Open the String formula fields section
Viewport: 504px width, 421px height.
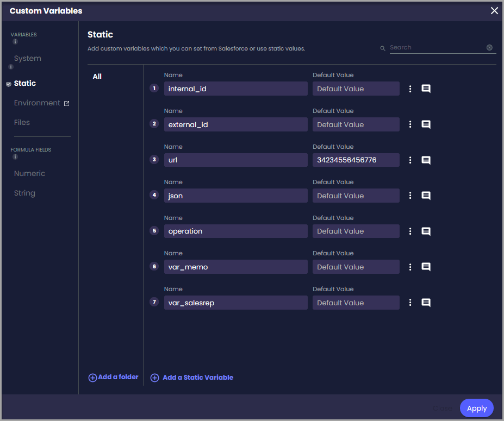point(24,193)
